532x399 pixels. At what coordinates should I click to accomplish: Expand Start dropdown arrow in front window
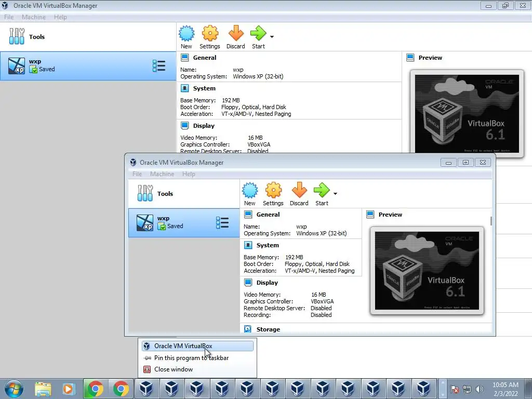click(x=335, y=194)
